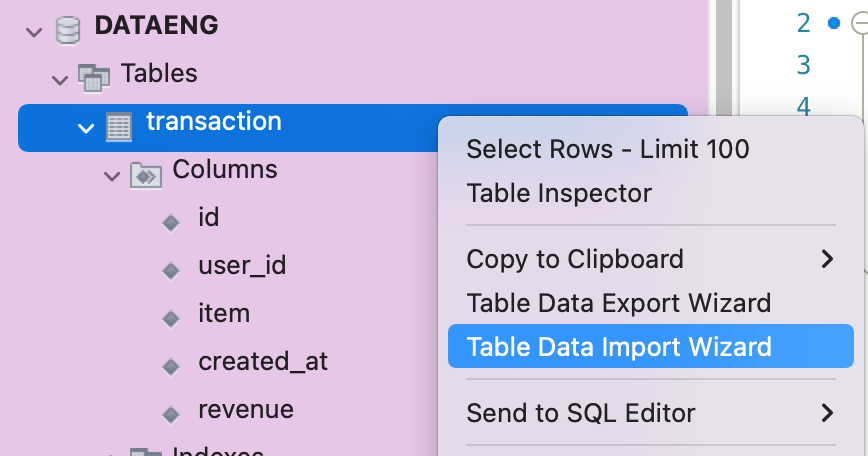Click the created_at column diamond icon
The height and width of the screenshot is (456, 868).
[x=172, y=365]
